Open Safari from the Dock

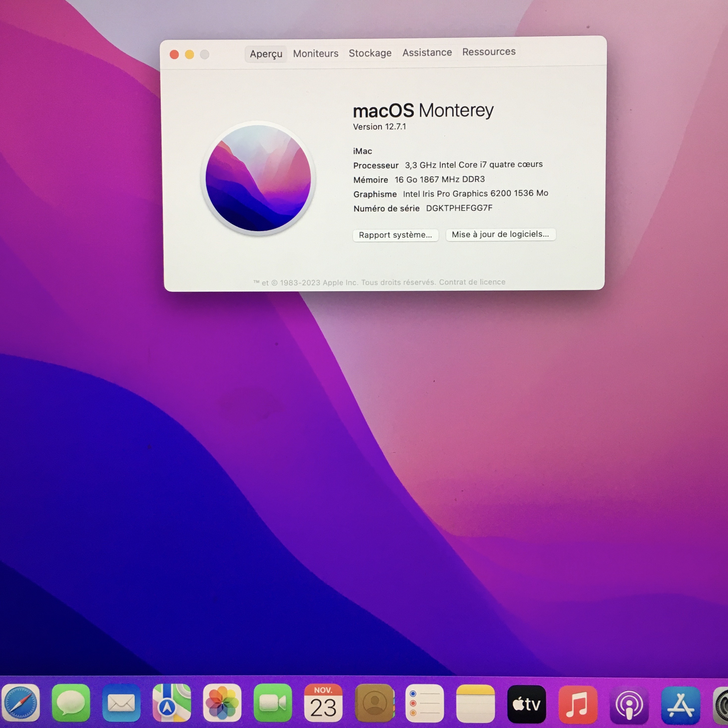[21, 703]
